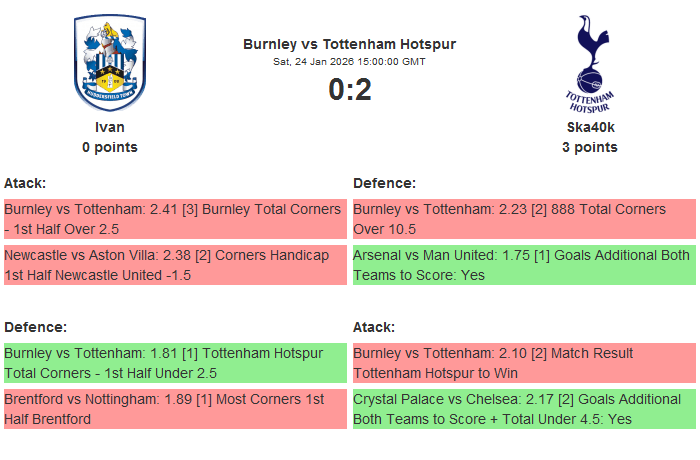Select the Brentford vs Nottingham Most Corners bet
The image size is (700, 460).
(175, 409)
